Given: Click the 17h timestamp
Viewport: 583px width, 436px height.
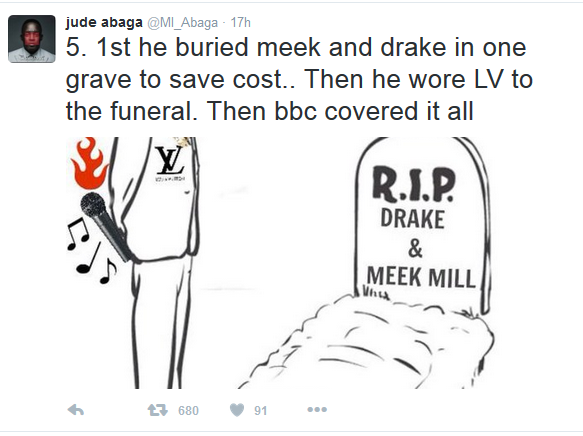Looking at the screenshot, I should pyautogui.click(x=241, y=22).
